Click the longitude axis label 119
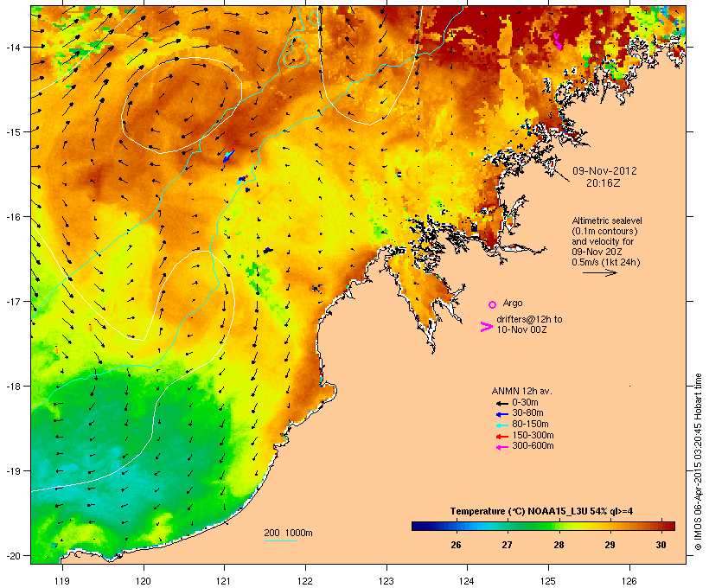Viewport: 709px width, 588px height. tap(62, 581)
